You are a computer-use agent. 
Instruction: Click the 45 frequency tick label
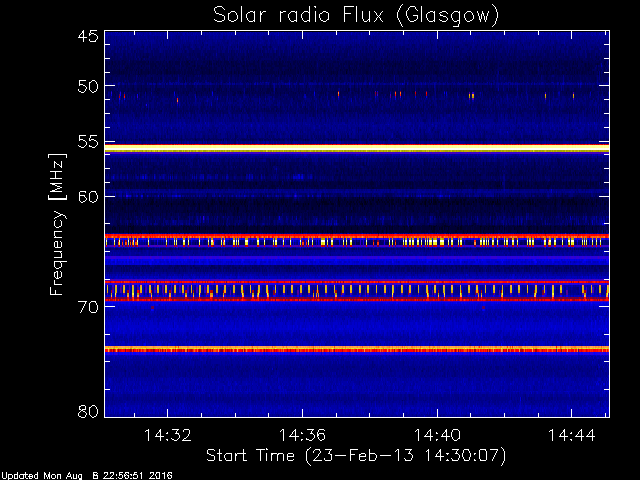coord(88,36)
